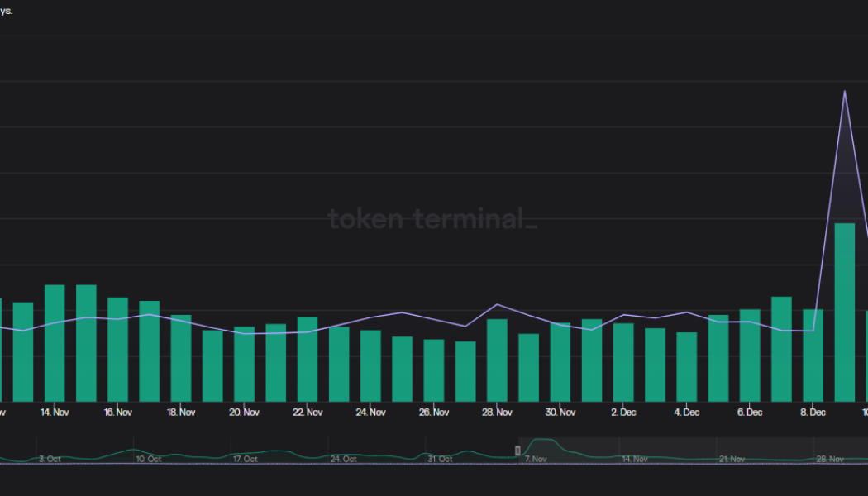Click the 8. Dec axis label
868x496 pixels.
pyautogui.click(x=813, y=412)
